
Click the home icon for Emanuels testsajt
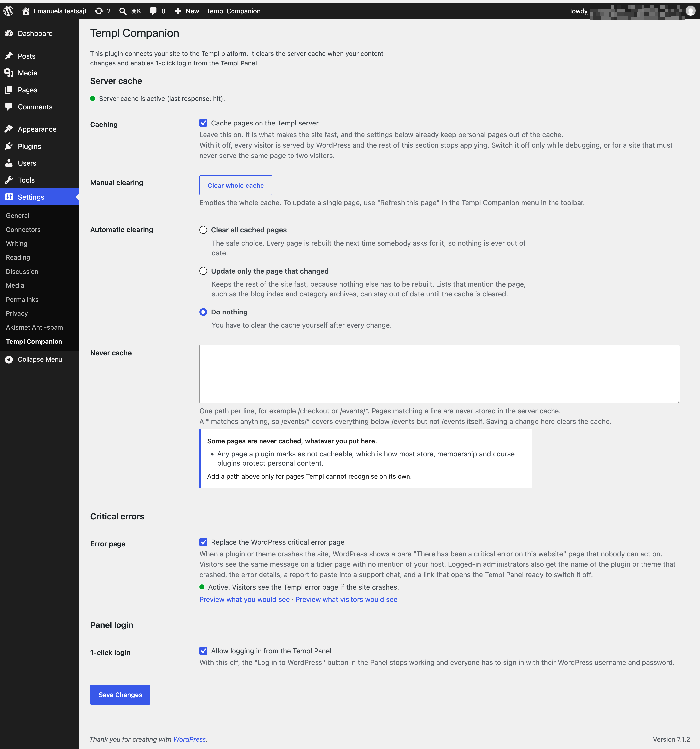pos(26,11)
